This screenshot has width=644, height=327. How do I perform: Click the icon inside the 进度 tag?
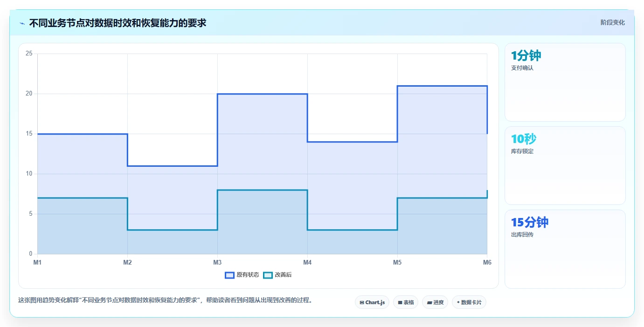tap(429, 303)
